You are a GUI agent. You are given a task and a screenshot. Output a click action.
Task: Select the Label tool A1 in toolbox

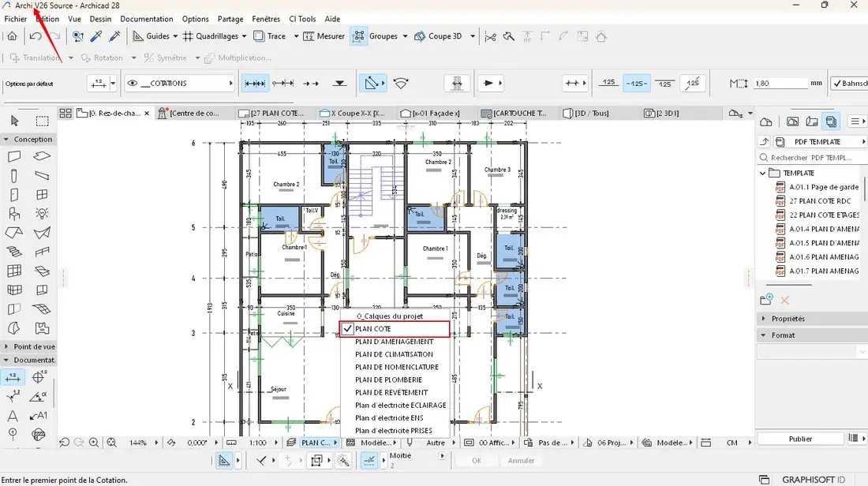tap(38, 416)
